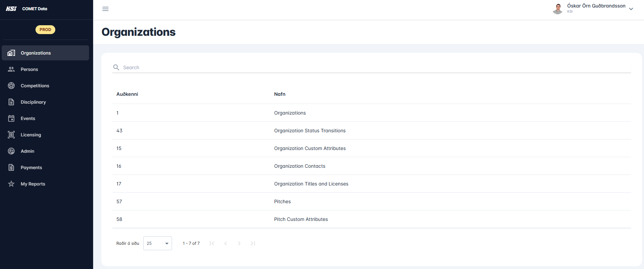
Task: Click the Payments invoice icon
Action: click(x=11, y=167)
